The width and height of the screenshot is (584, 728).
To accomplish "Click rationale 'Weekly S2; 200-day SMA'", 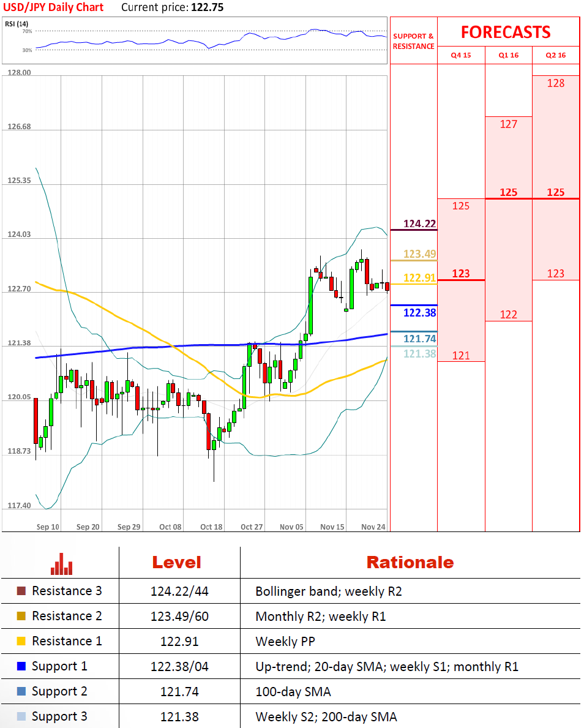I will tap(326, 717).
